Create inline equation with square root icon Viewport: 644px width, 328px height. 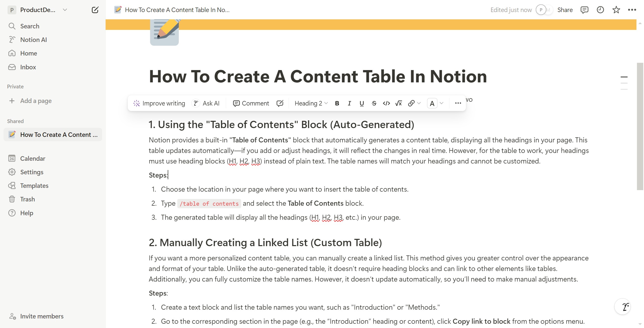399,103
